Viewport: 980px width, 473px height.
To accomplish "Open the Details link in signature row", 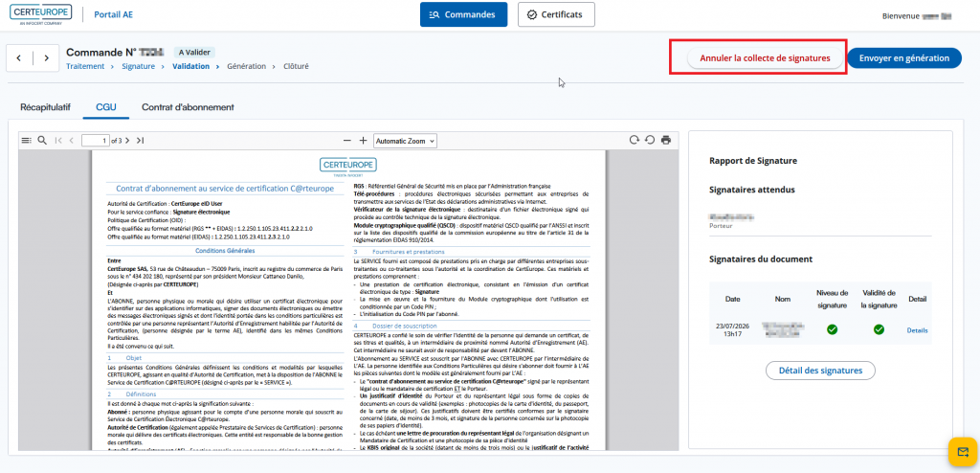I will pos(917,330).
